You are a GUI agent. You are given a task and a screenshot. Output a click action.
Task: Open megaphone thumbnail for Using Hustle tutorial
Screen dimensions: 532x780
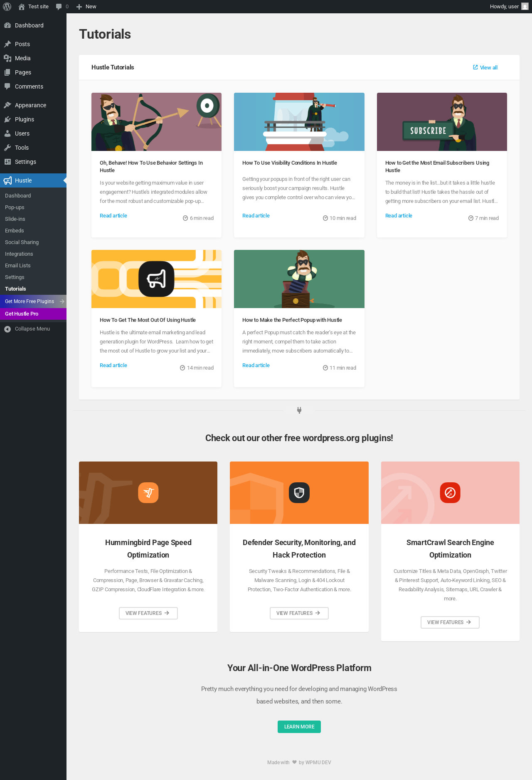156,279
